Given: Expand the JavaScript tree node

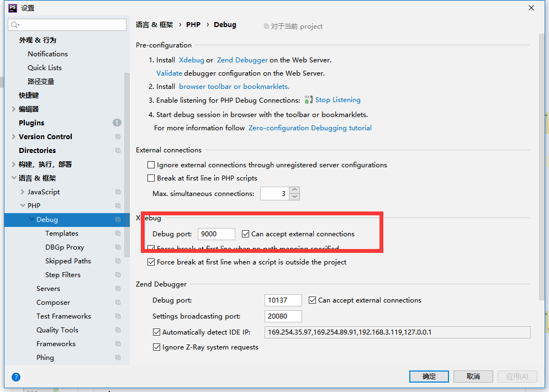Looking at the screenshot, I should click(x=23, y=192).
